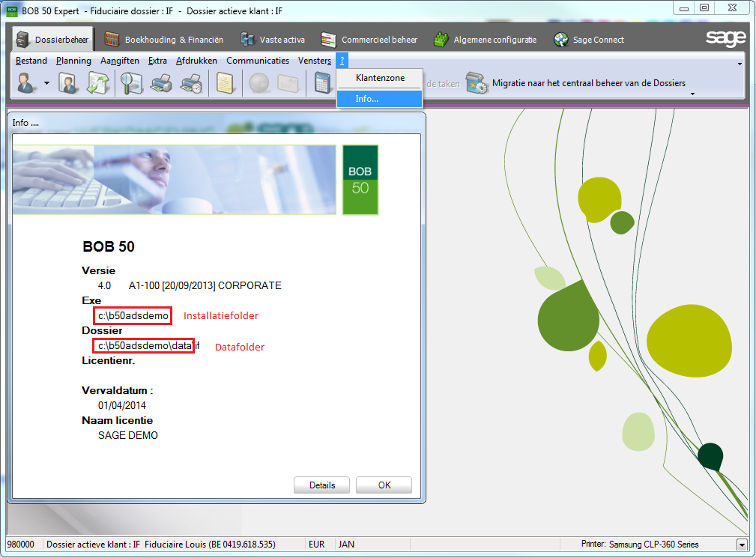This screenshot has width=756, height=558.
Task: Click the Exe path c:\b50adsdemo
Action: [133, 315]
